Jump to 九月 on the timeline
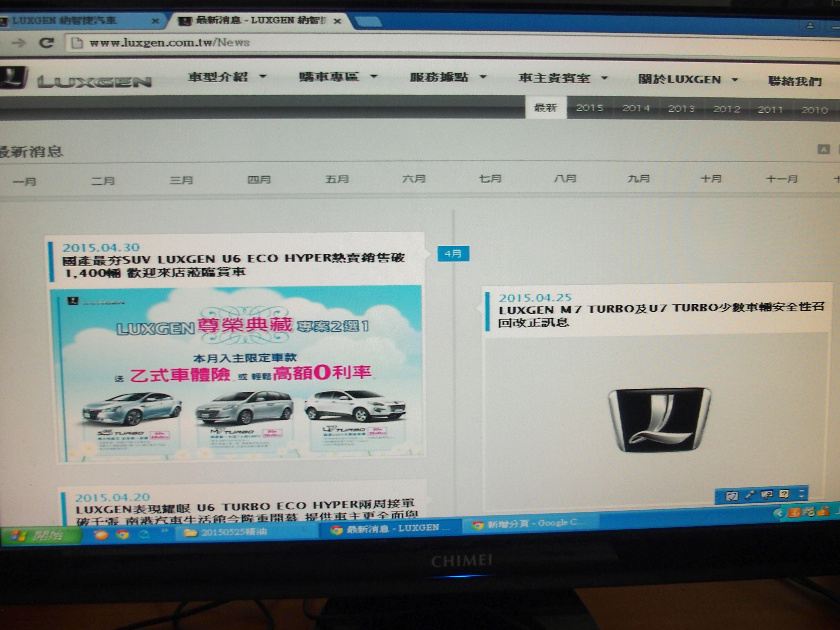 [x=638, y=178]
